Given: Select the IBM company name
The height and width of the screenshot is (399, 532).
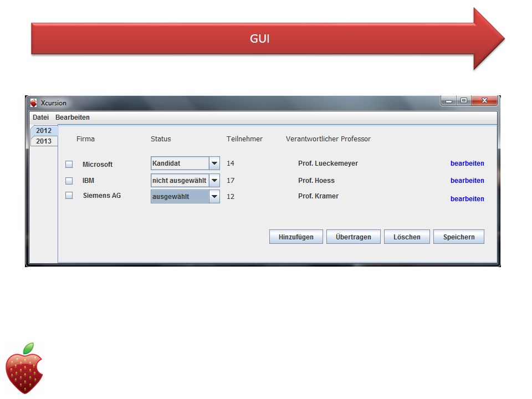Looking at the screenshot, I should tap(88, 181).
